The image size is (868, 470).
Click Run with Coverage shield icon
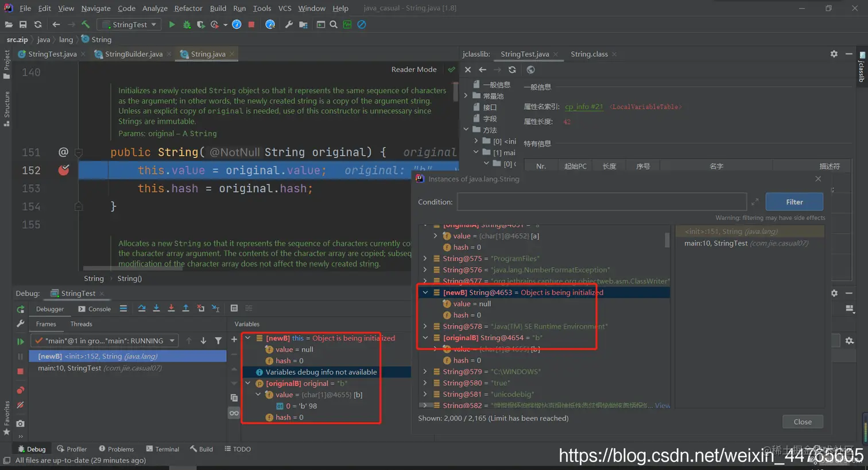point(200,25)
